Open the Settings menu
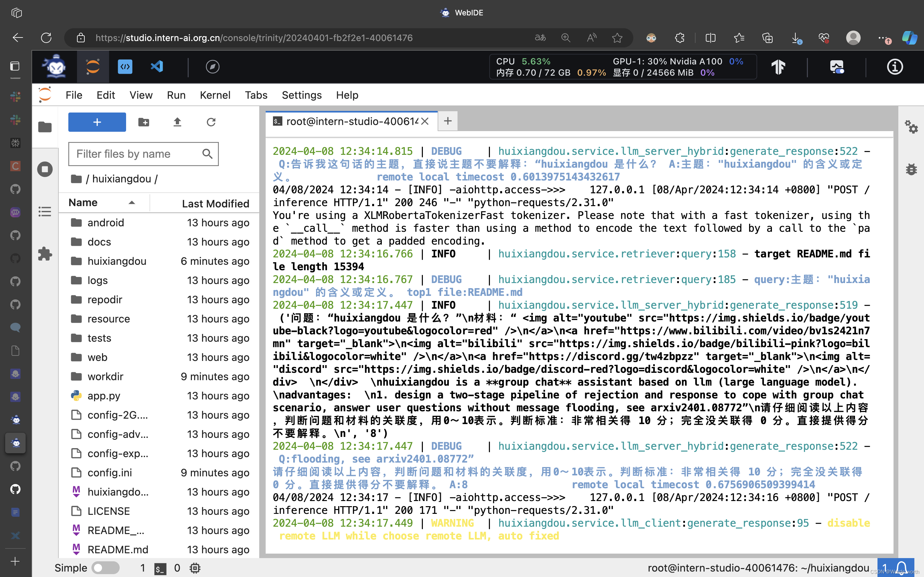The width and height of the screenshot is (924, 577). [x=301, y=95]
